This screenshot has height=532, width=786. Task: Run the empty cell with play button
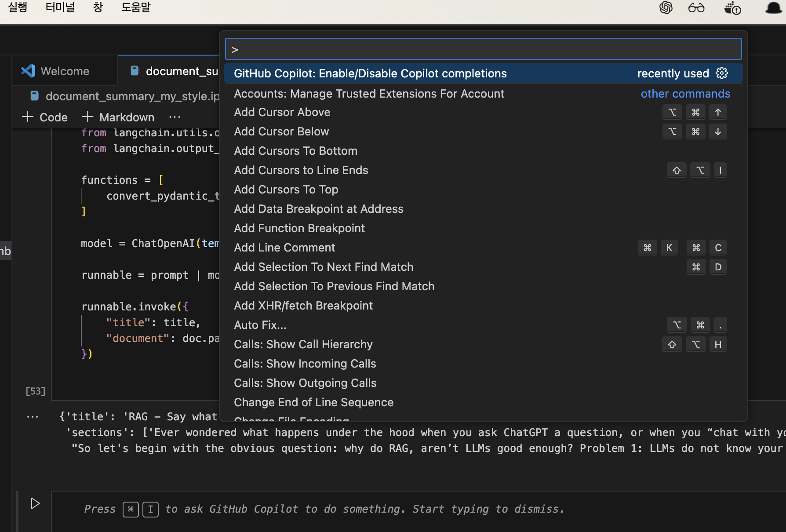[35, 503]
